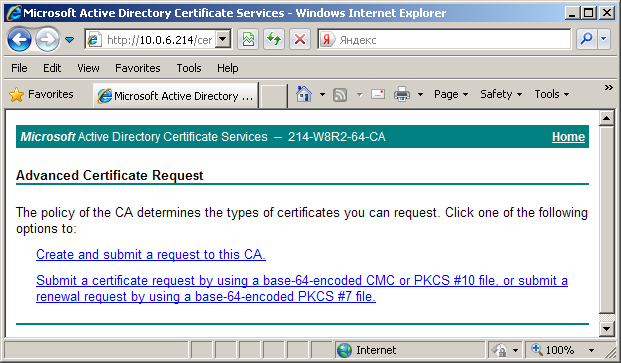Click Submit a certificate request base-64 link
This screenshot has height=363, width=621.
(302, 289)
